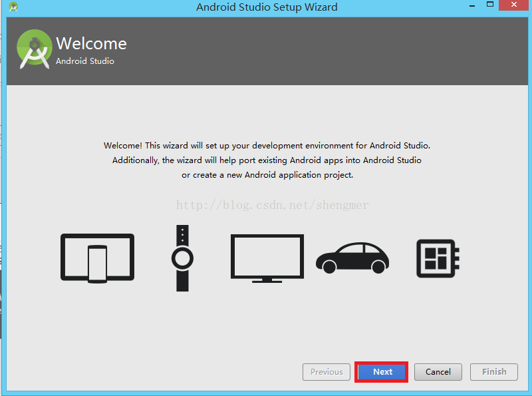Click the 'Android Studio Setup Wizard' window title
The image size is (532, 396).
click(x=267, y=7)
